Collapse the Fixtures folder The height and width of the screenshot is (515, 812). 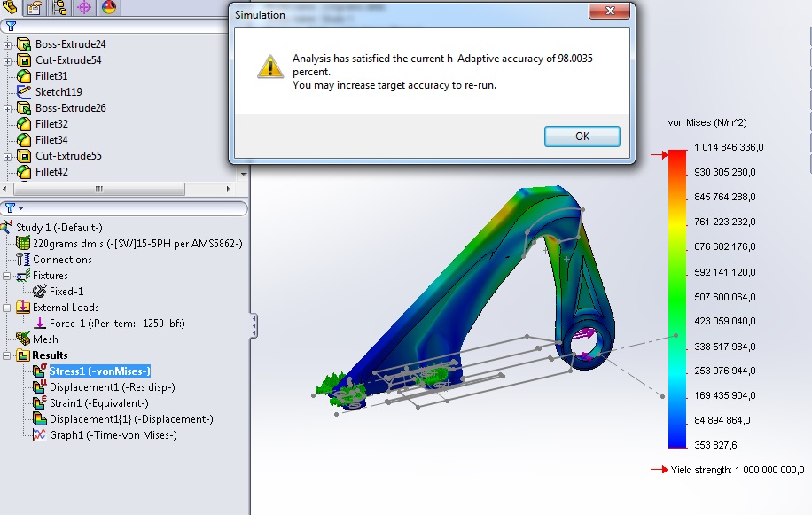click(7, 277)
